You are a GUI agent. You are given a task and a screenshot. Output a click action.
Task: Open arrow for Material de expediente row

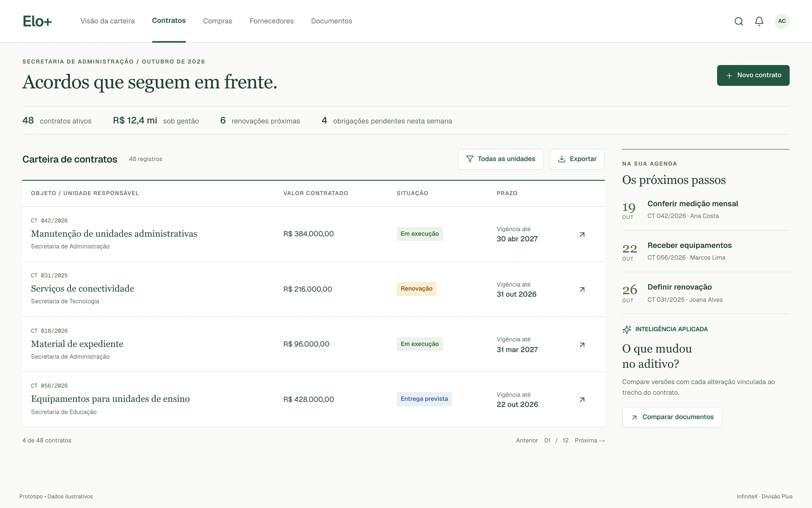582,345
